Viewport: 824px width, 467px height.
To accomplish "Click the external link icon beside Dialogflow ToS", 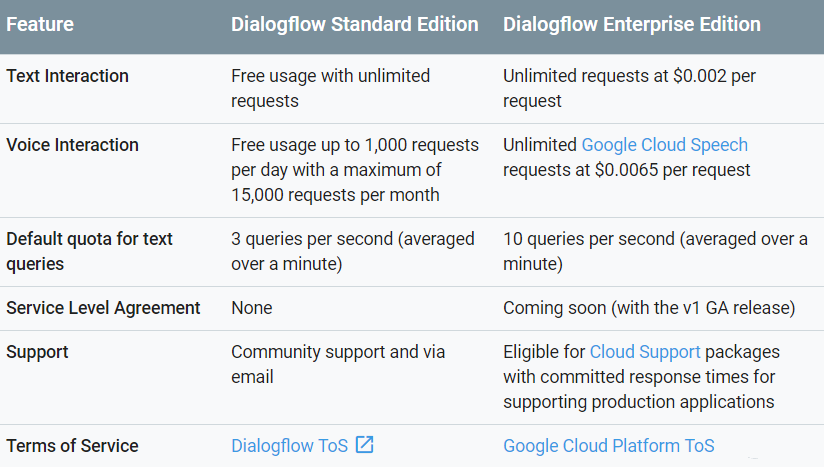I will tap(365, 445).
